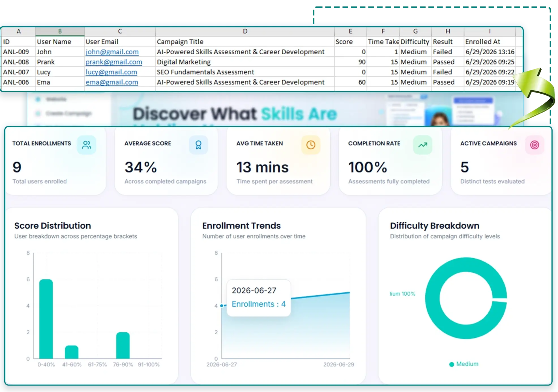This screenshot has height=392, width=558.
Task: Open the ema@gmail.com email link
Action: 112,82
